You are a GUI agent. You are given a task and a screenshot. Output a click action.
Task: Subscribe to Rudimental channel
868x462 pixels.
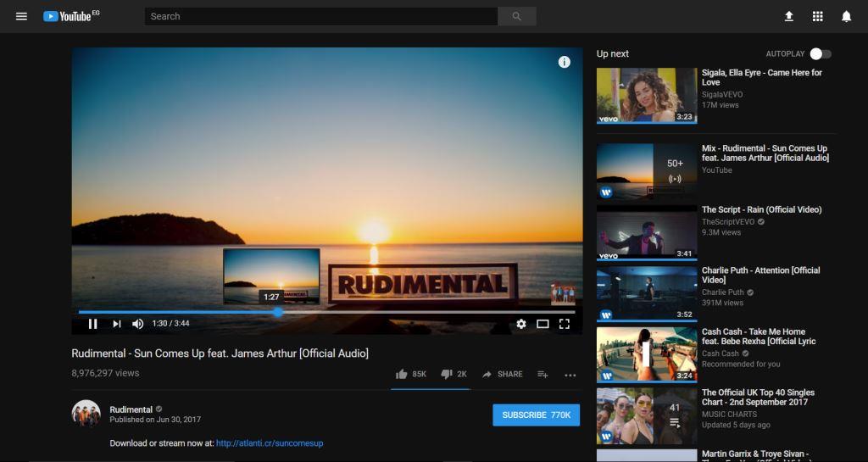(x=536, y=415)
